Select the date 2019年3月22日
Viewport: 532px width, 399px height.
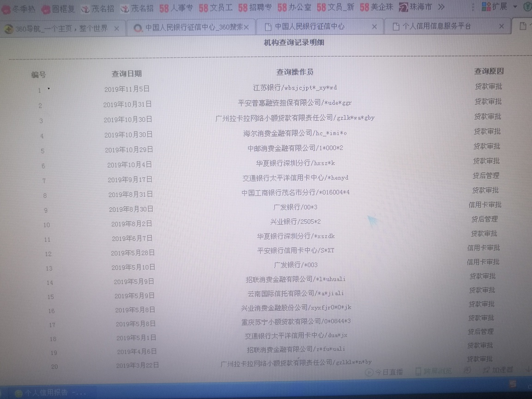[x=138, y=365]
